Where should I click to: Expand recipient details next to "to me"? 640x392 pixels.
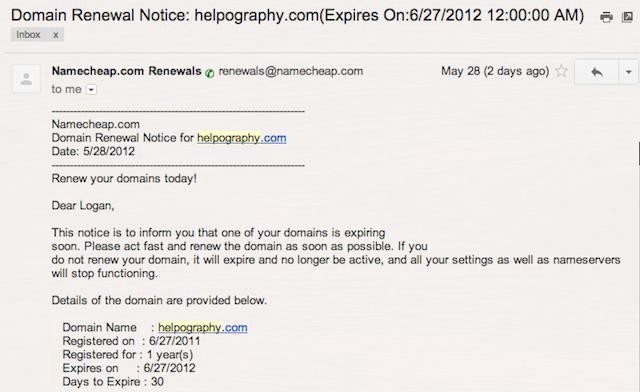91,89
